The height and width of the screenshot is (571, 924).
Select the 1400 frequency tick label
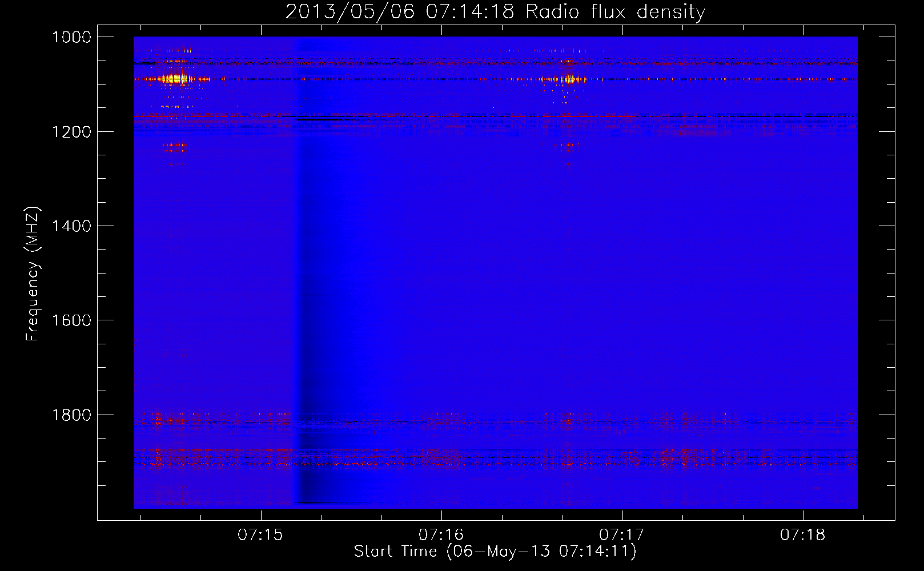tap(71, 226)
